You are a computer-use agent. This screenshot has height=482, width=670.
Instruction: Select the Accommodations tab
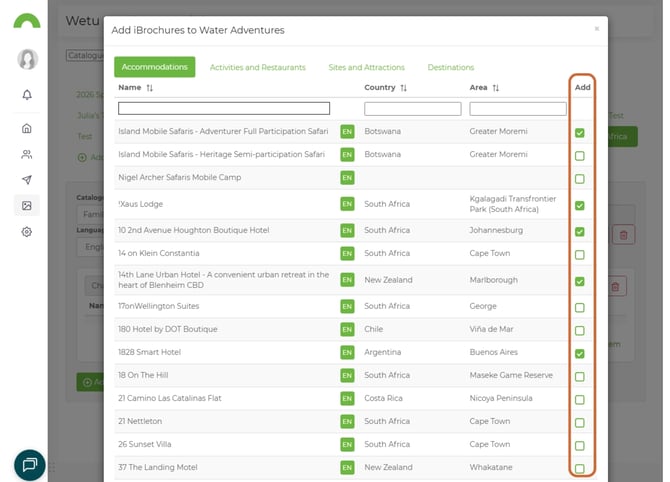155,67
